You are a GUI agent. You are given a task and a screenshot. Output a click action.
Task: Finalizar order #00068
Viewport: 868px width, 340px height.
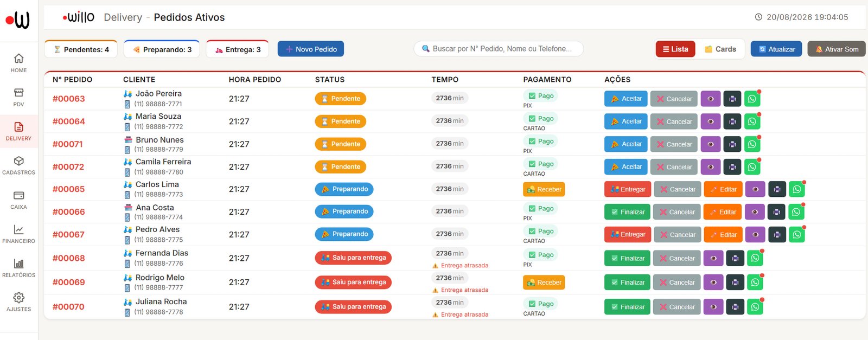coord(627,258)
